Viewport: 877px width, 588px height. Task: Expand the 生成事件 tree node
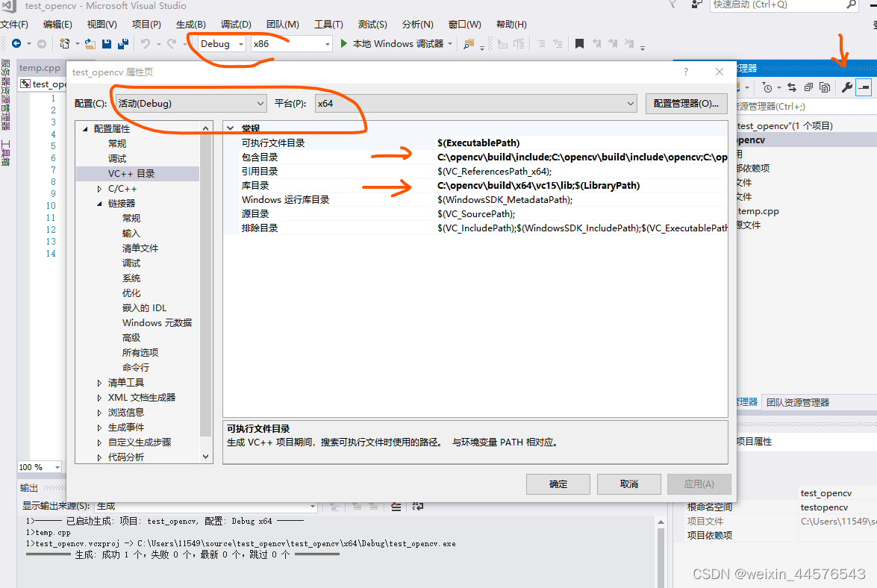(99, 428)
